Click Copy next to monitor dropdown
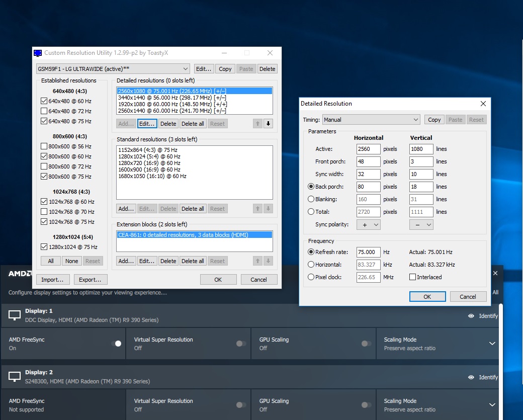 pos(225,69)
